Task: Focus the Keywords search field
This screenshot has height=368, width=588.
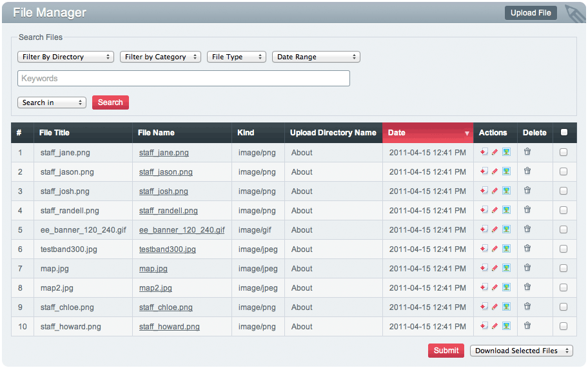Action: tap(184, 79)
